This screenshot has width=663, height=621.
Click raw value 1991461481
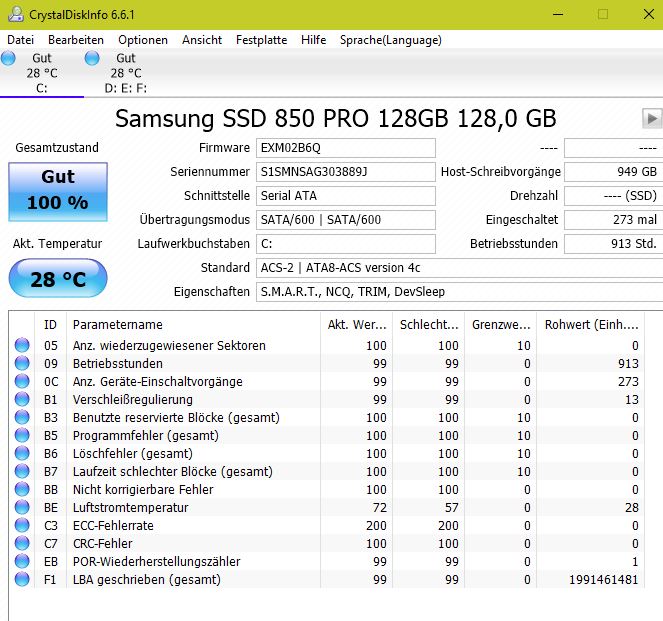point(603,580)
